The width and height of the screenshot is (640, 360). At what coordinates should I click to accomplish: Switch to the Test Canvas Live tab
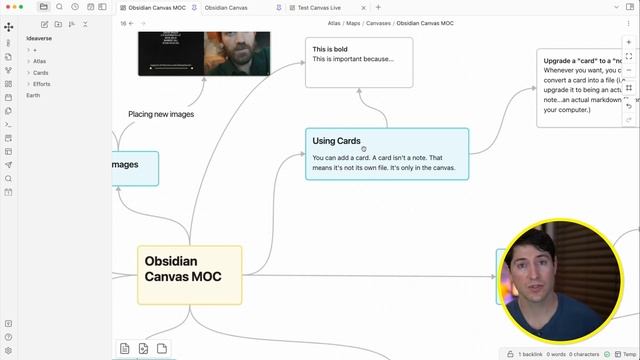319,7
